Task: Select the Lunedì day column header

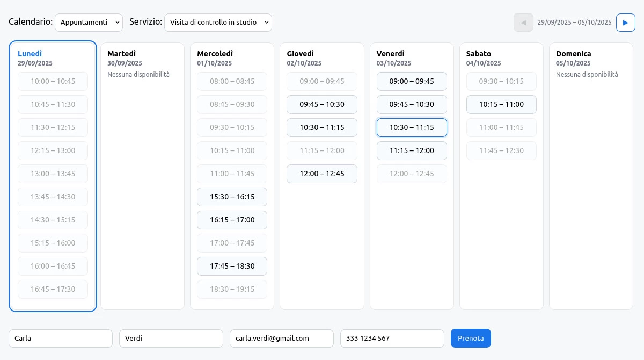Action: tap(30, 54)
